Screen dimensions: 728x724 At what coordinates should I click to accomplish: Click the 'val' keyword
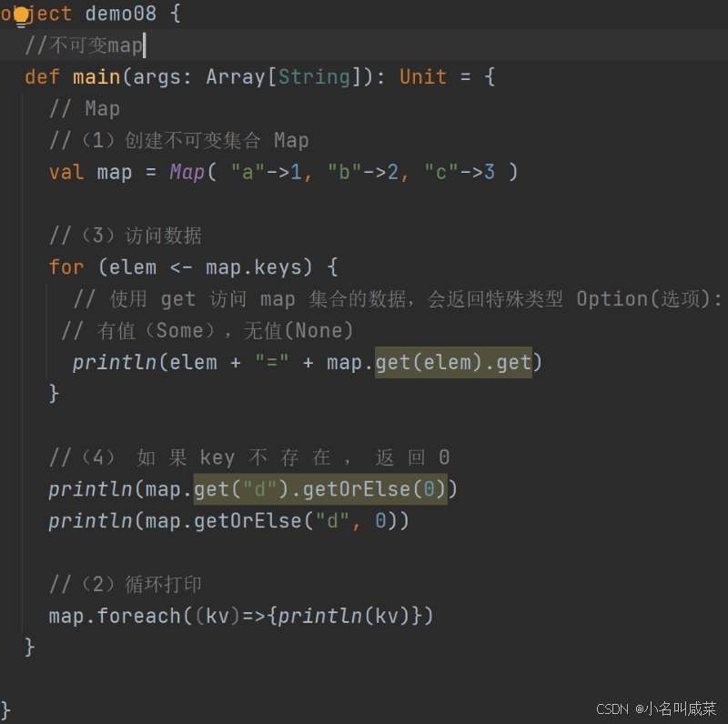click(x=66, y=172)
